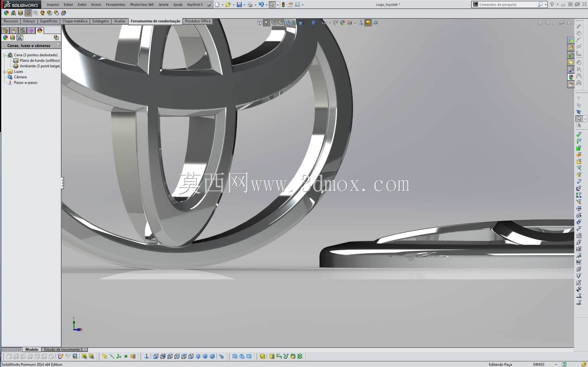Click the Rebuild traffic light icon
This screenshot has height=367, width=588.
[x=283, y=5]
